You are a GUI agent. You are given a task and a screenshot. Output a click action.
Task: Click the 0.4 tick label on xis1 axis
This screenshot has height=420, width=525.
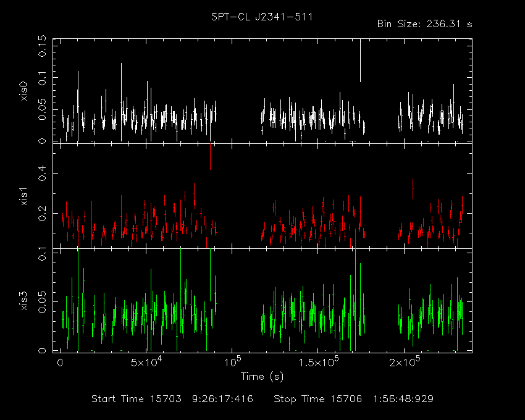pos(43,173)
